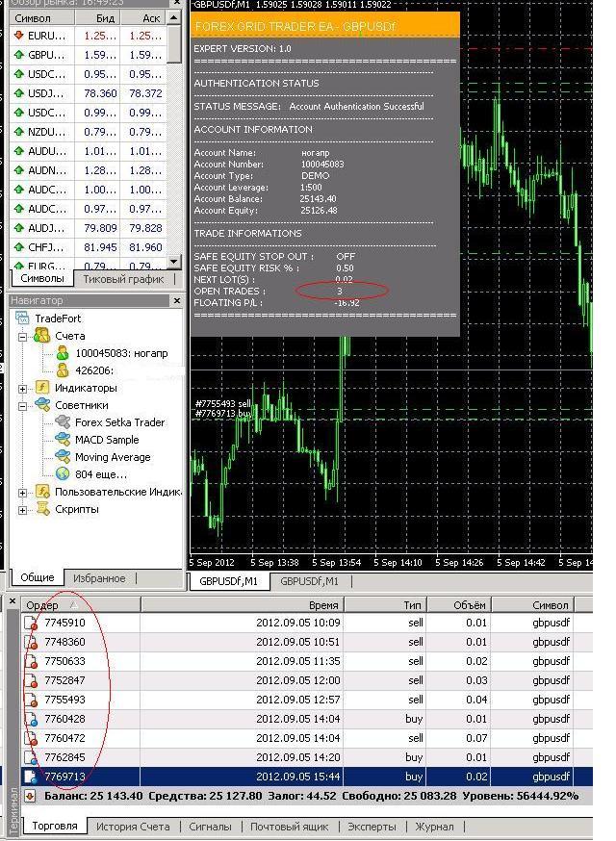616x841 pixels.
Task: Select highlighted order 7769713
Action: point(307,777)
